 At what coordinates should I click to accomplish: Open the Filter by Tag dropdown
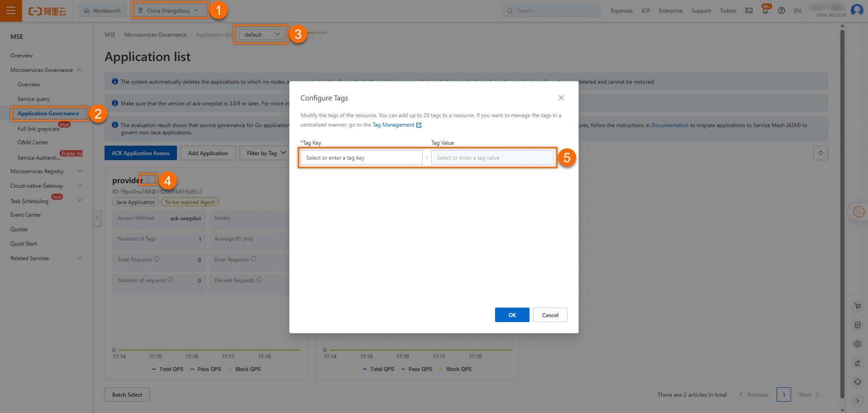266,153
